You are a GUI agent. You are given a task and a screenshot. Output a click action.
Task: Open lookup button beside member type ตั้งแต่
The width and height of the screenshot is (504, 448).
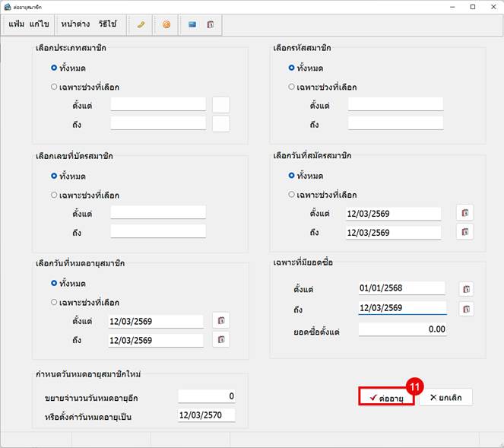(x=221, y=105)
